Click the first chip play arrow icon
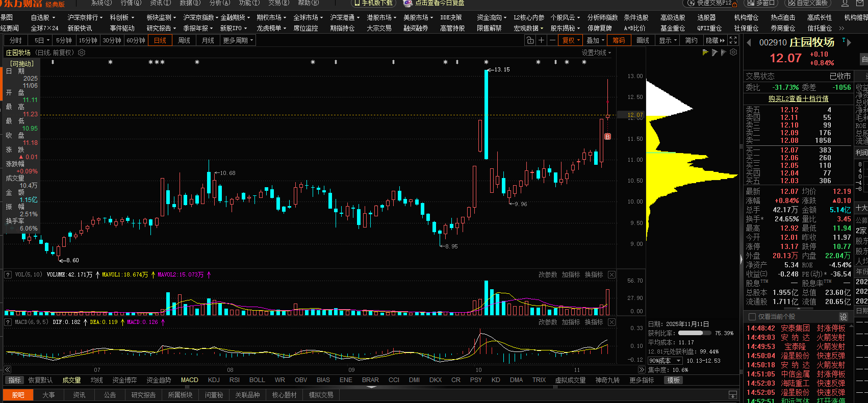This screenshot has height=403, width=868. coord(714,53)
